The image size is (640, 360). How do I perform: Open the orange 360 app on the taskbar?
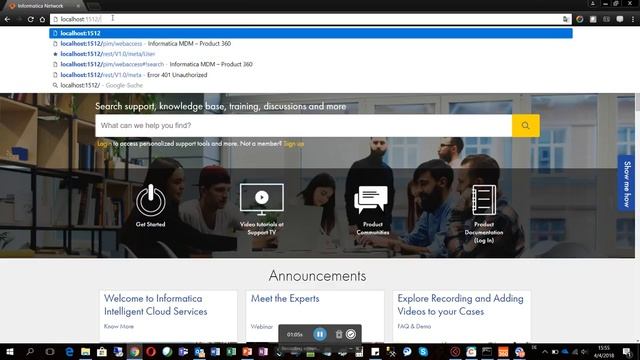pyautogui.click(x=503, y=351)
